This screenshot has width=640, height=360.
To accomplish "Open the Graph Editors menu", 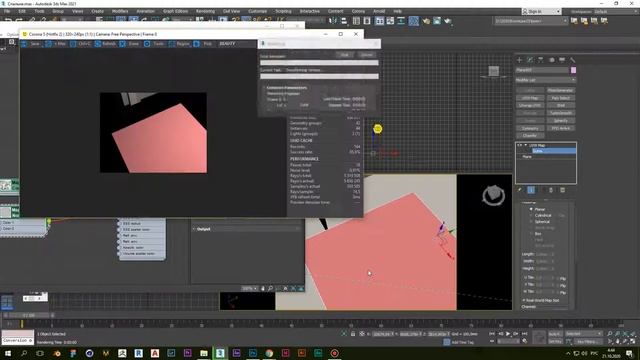I will click(176, 11).
